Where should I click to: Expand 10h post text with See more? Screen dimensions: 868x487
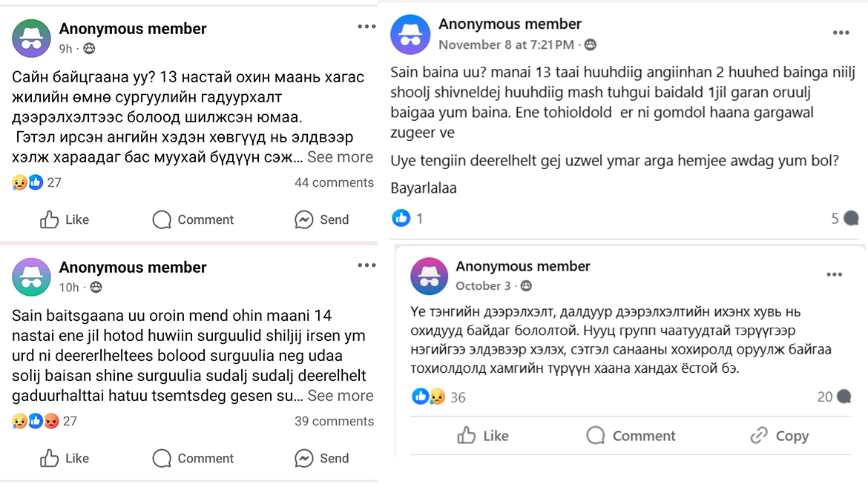pyautogui.click(x=340, y=396)
